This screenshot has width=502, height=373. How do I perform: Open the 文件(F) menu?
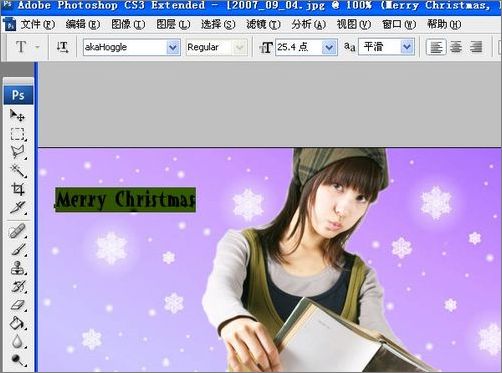click(x=38, y=25)
